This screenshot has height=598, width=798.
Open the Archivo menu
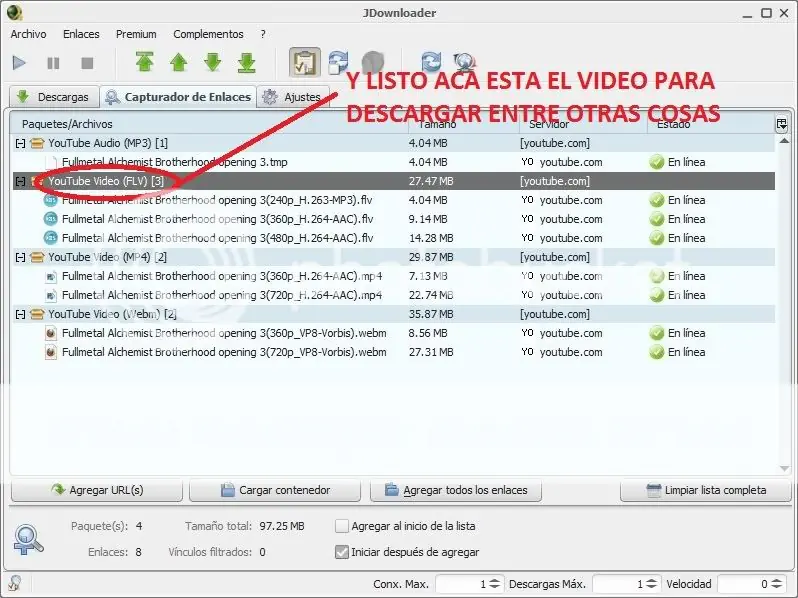click(x=28, y=34)
